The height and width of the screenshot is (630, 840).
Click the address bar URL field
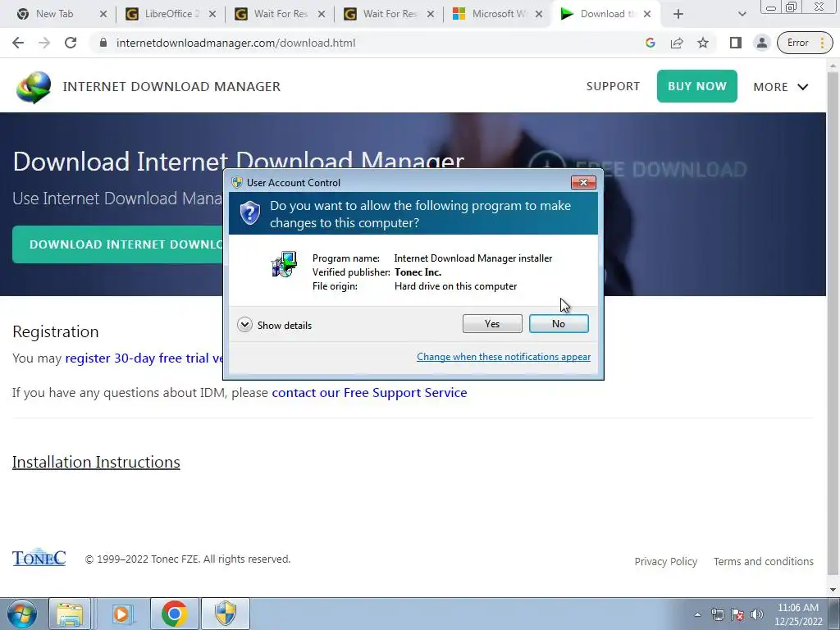(370, 43)
